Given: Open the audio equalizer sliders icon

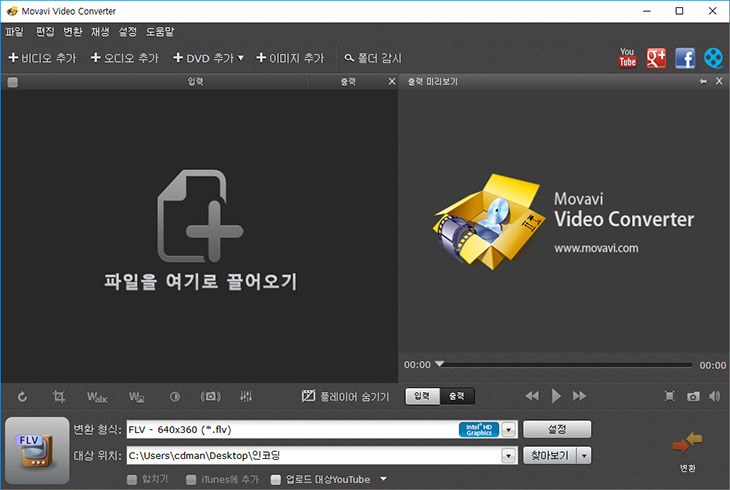Looking at the screenshot, I should [246, 396].
